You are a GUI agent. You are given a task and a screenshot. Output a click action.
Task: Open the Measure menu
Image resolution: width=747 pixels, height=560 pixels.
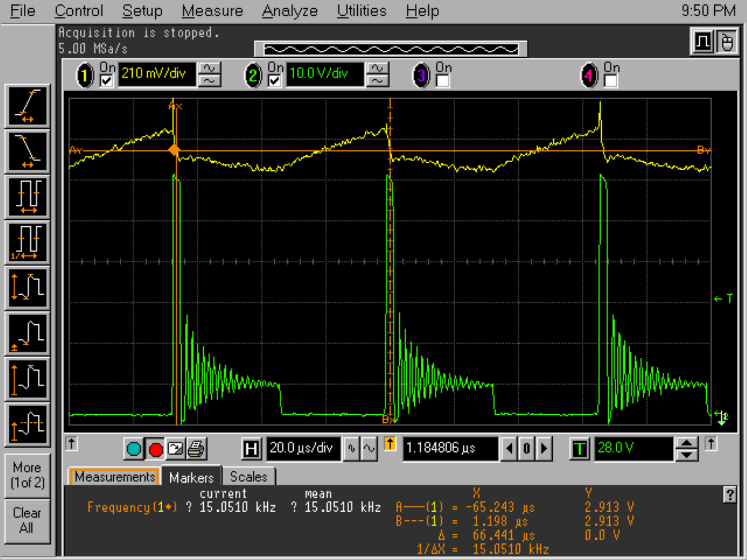tap(213, 11)
